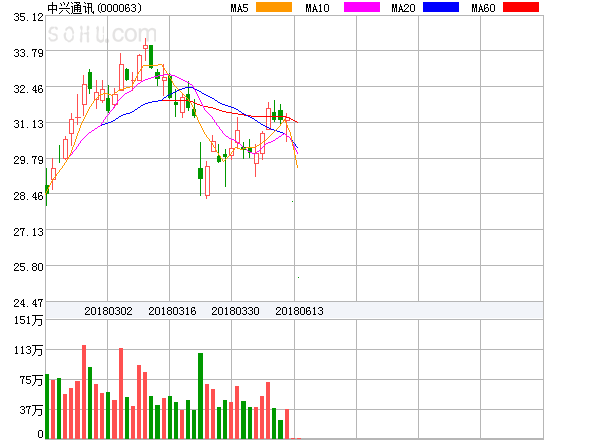Screen dimensions: 600x440
Task: Click the 20180330 date label
Action: pyautogui.click(x=235, y=311)
